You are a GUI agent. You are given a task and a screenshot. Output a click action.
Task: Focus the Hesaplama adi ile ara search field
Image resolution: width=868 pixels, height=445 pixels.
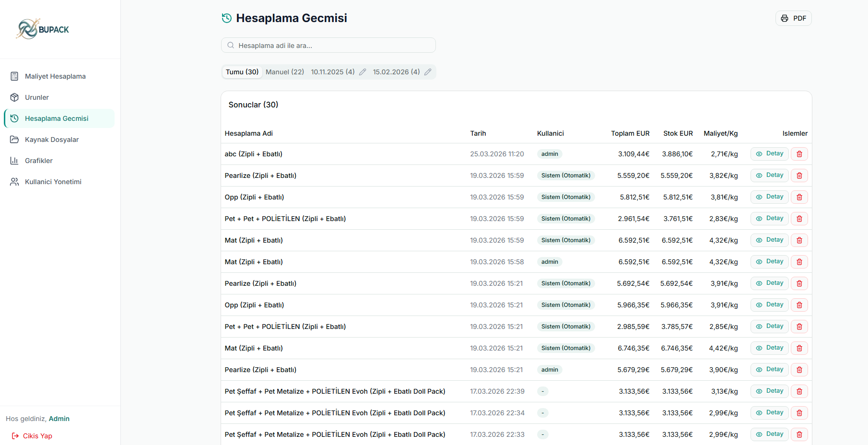click(x=328, y=46)
